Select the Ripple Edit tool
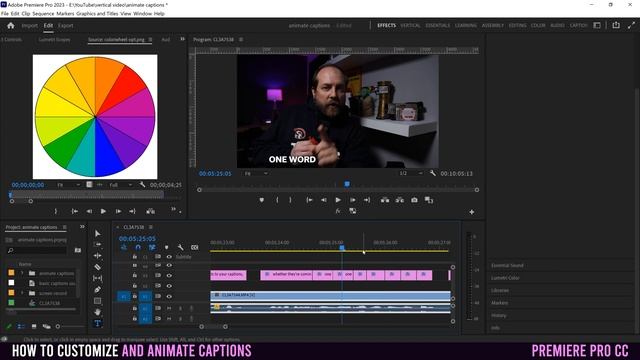 click(97, 256)
